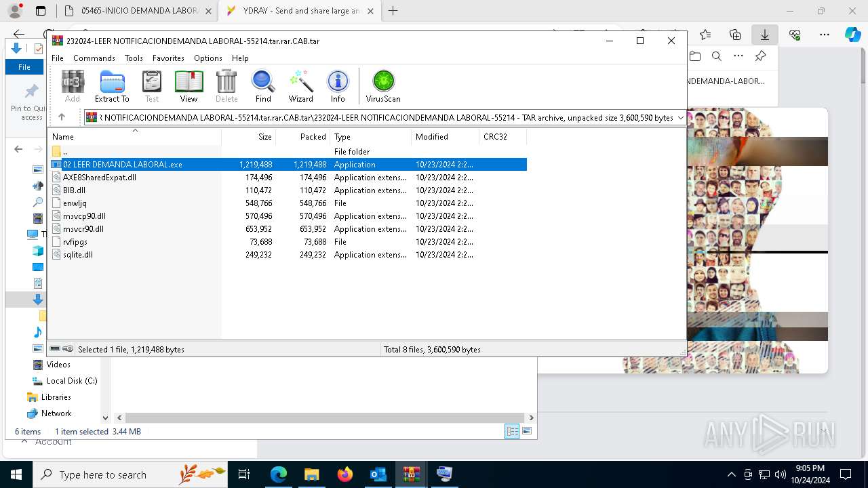Select 02 LEER DEMANDA LABORAL.exe

(288, 164)
